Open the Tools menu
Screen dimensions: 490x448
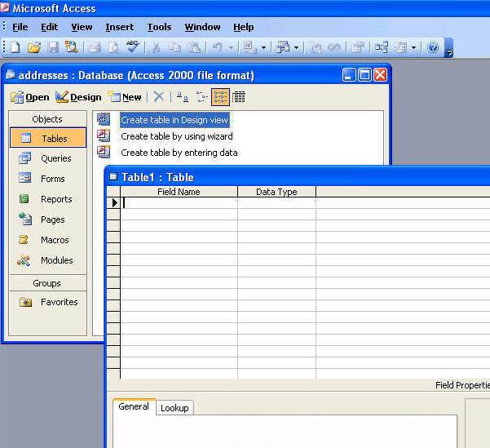click(159, 27)
